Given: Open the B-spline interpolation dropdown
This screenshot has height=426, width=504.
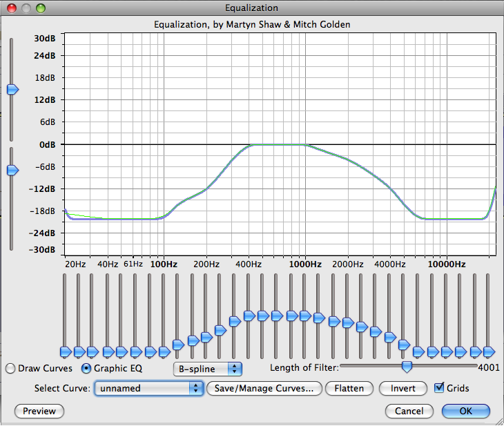Looking at the screenshot, I should (x=207, y=369).
